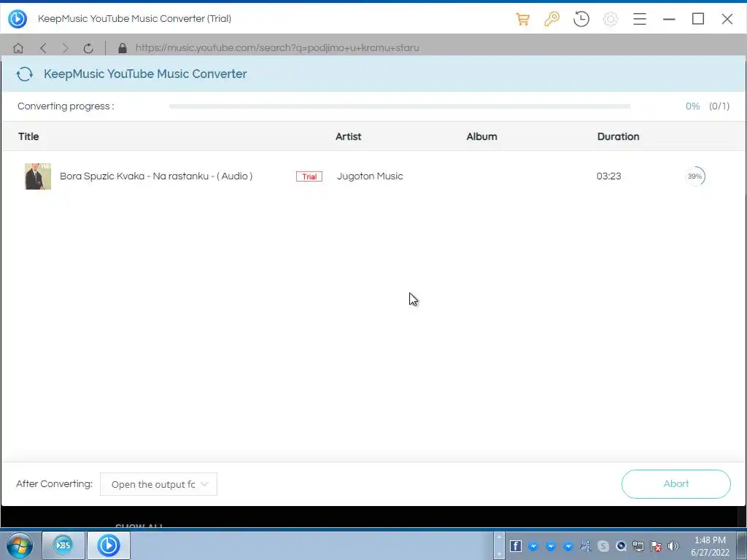Viewport: 747px width, 560px height.
Task: Navigate forward with the right arrow
Action: 65,48
